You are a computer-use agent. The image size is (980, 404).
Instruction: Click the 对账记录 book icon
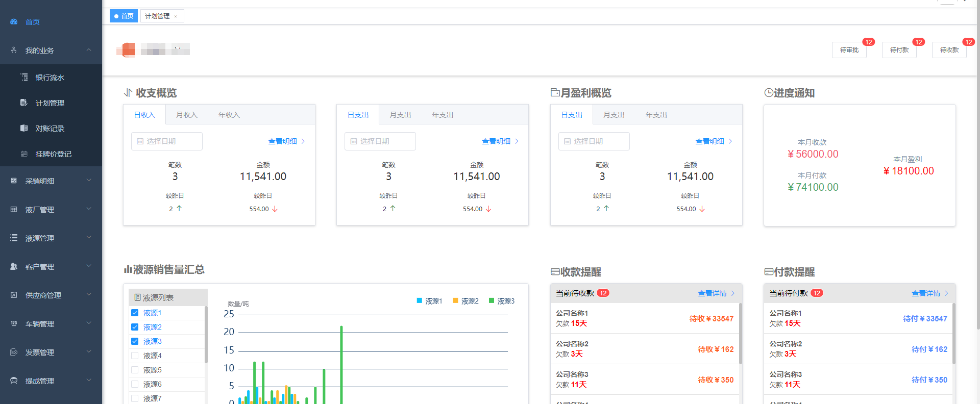pos(24,128)
